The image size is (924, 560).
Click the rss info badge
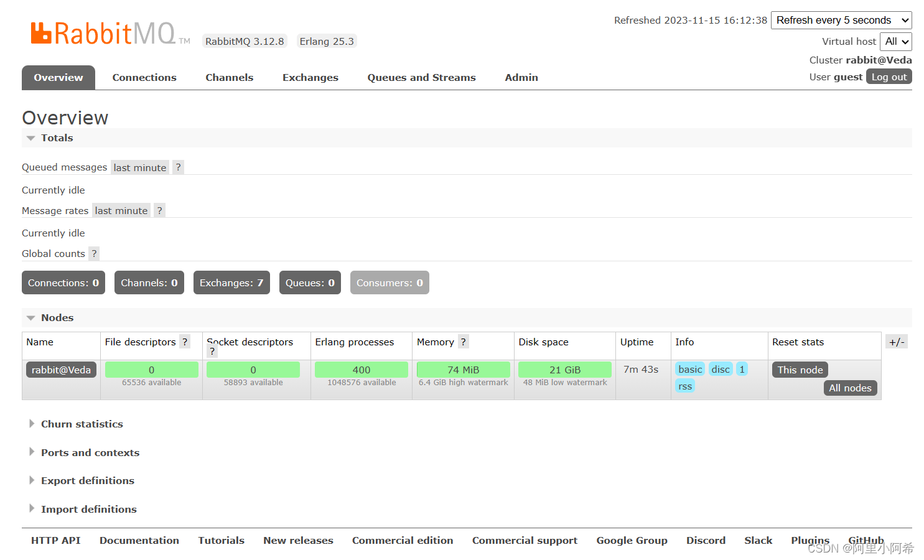point(684,385)
